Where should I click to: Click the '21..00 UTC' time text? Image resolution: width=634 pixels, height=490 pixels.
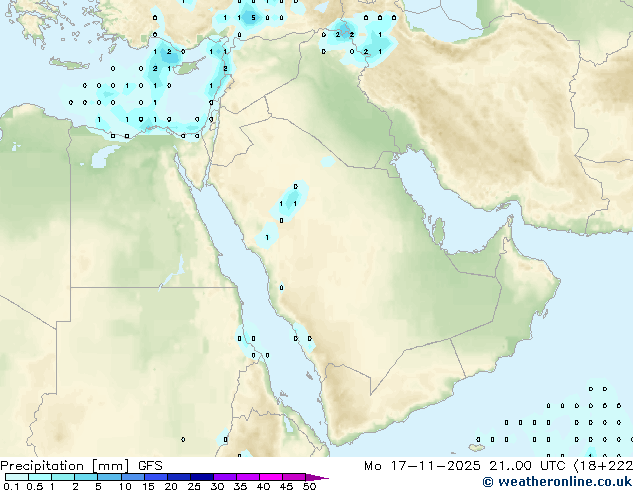point(526,466)
